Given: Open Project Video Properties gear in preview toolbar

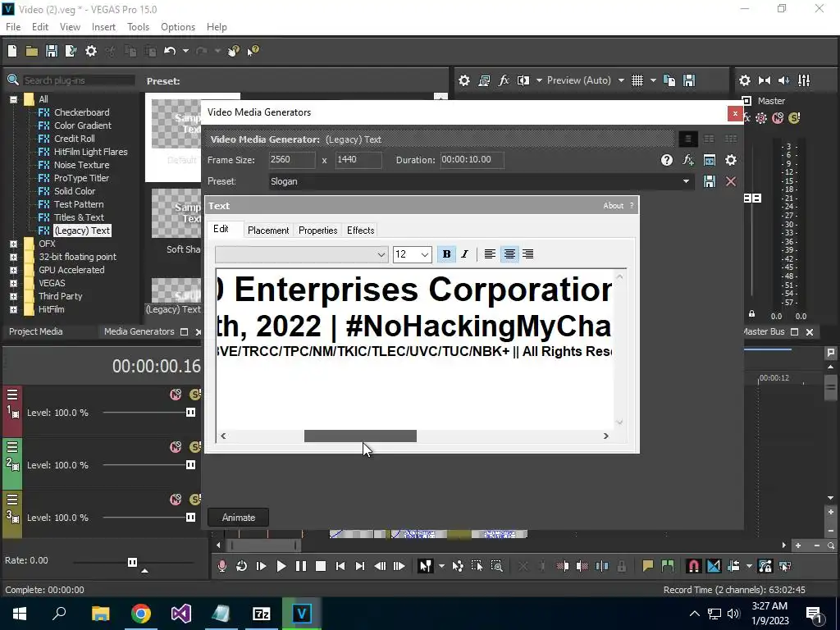Looking at the screenshot, I should pyautogui.click(x=464, y=80).
